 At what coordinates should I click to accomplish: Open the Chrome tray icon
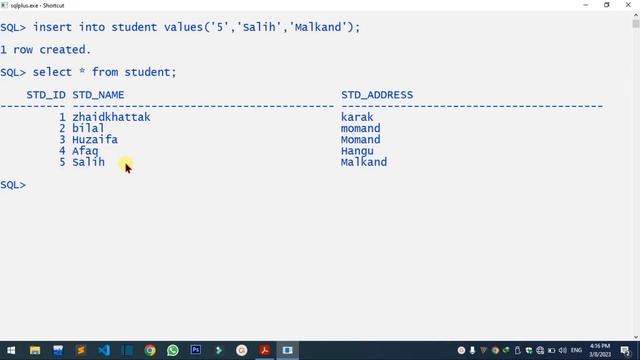(x=495, y=350)
